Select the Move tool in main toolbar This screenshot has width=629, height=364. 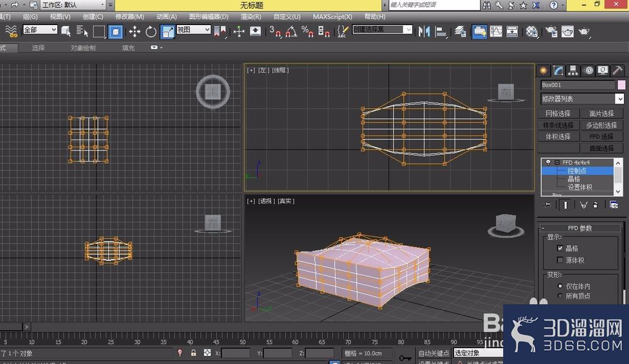point(135,31)
